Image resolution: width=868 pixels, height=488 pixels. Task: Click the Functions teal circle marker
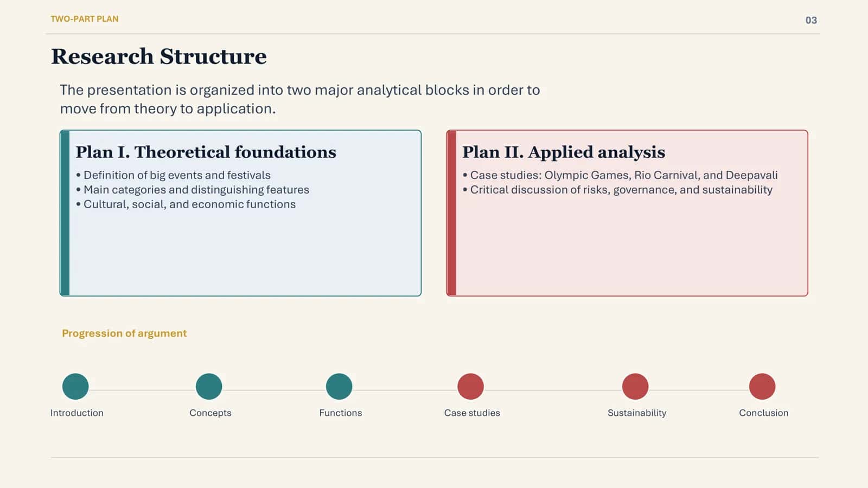coord(339,387)
